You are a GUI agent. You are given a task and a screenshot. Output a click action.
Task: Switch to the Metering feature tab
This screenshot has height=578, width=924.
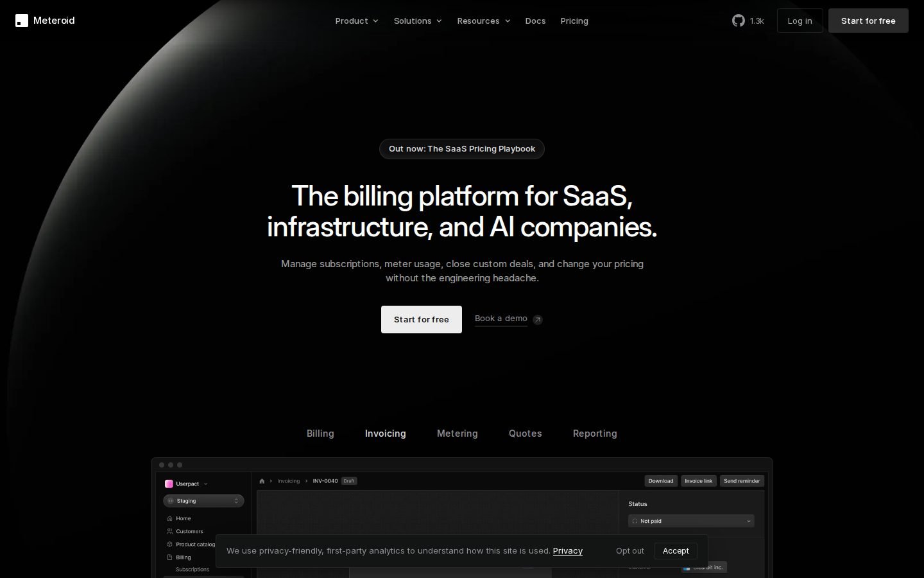pyautogui.click(x=457, y=433)
